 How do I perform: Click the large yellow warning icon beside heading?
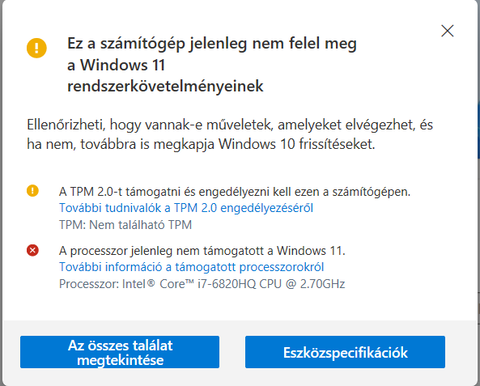pos(37,48)
